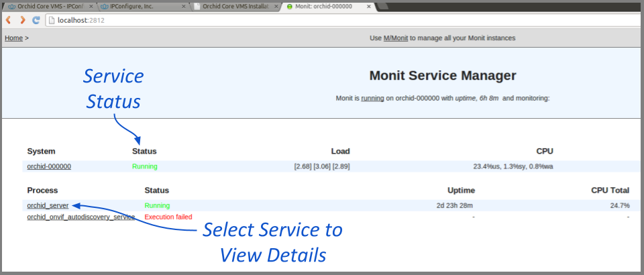Click the CPU Total column header
The height and width of the screenshot is (275, 644).
click(610, 190)
